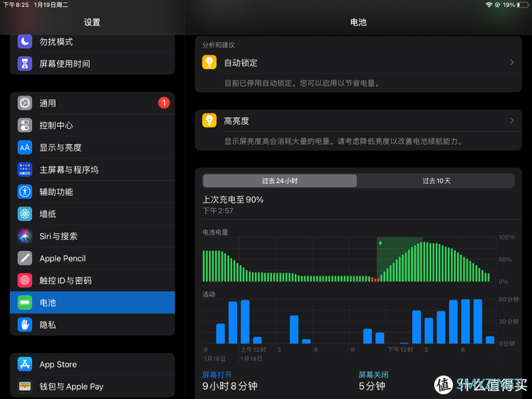Tap the green hatched charging area in chart
Viewport: 532px width, 399px height.
tap(399, 259)
